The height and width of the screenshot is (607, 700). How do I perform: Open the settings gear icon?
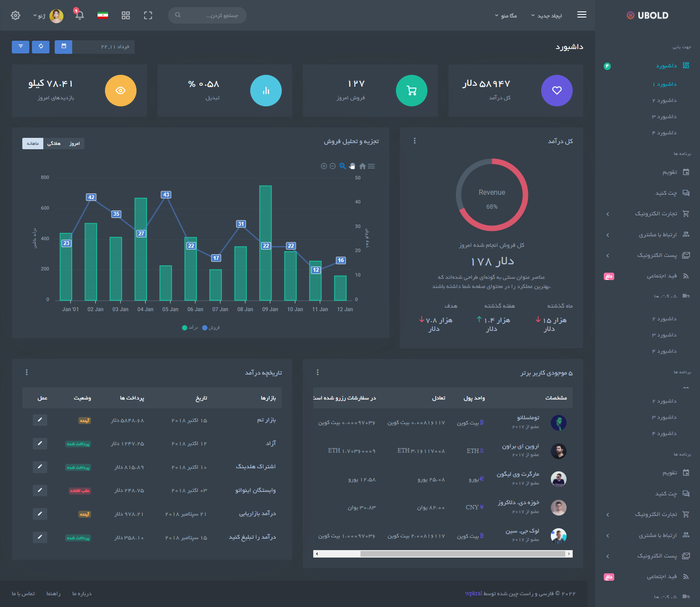[x=15, y=15]
